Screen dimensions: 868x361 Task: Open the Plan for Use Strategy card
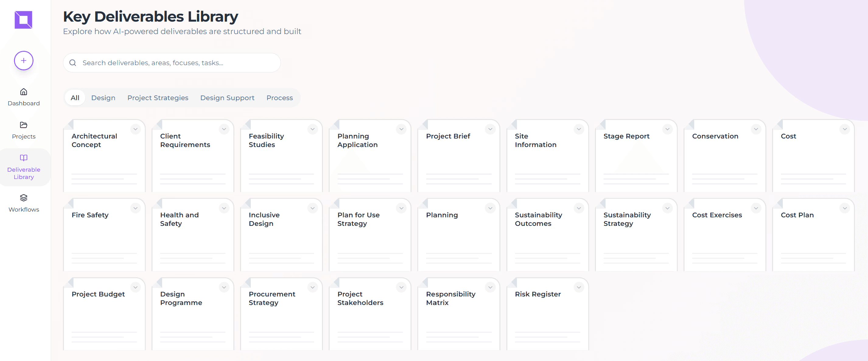370,235
